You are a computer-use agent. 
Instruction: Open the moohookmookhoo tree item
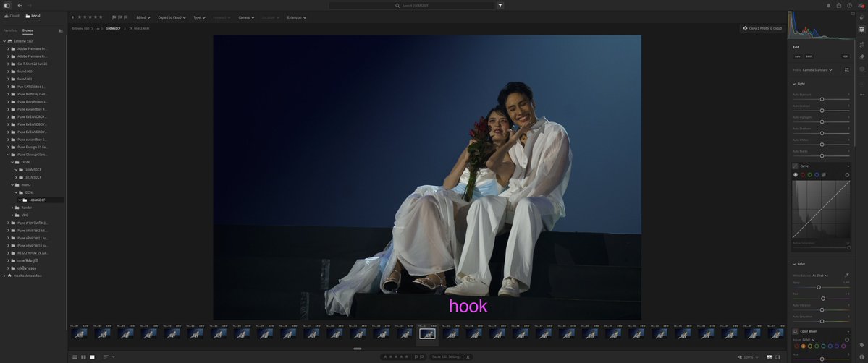[x=27, y=276]
